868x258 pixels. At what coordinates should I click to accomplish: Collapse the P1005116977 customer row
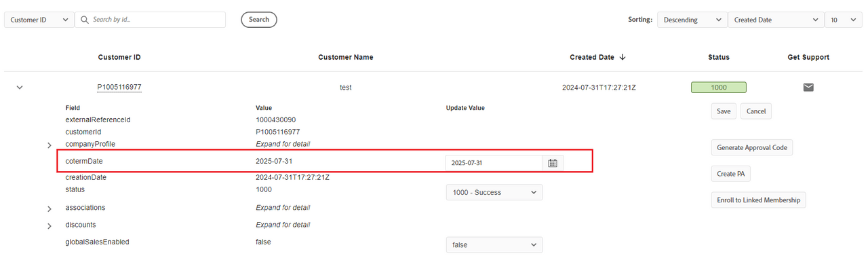coord(20,88)
